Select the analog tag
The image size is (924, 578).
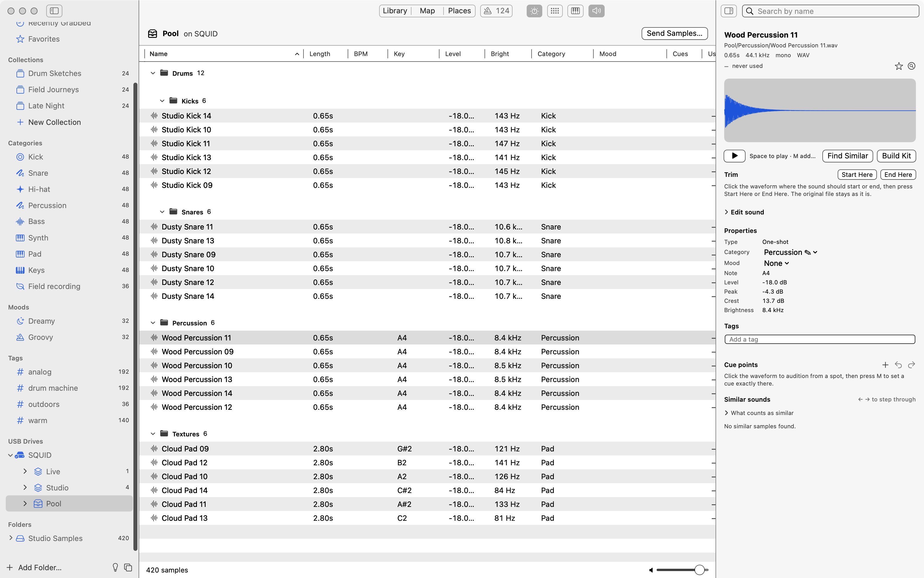click(69, 372)
